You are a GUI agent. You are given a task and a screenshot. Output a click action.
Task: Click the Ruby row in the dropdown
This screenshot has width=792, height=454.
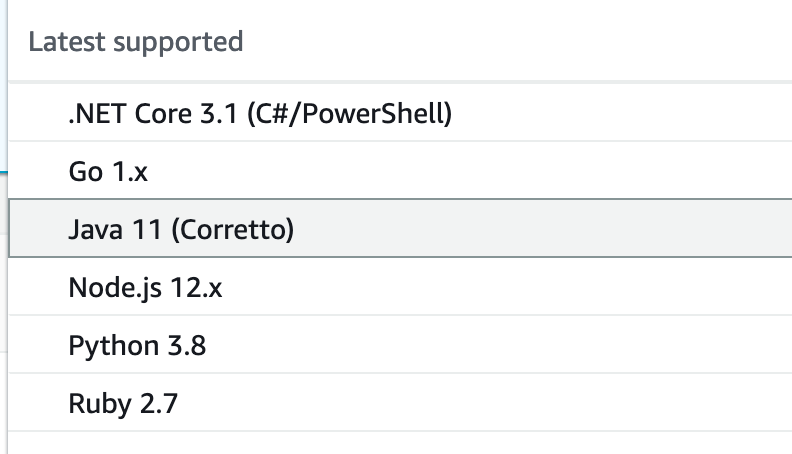[x=124, y=404]
